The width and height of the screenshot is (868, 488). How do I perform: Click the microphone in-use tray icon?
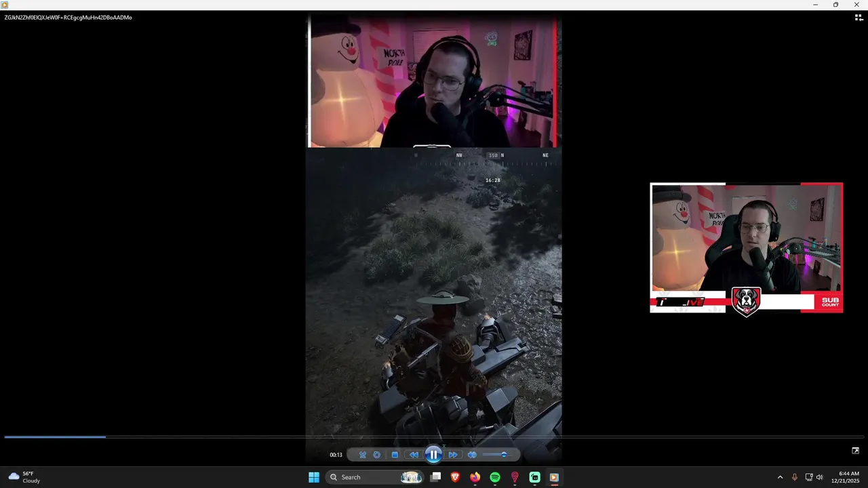[795, 477]
